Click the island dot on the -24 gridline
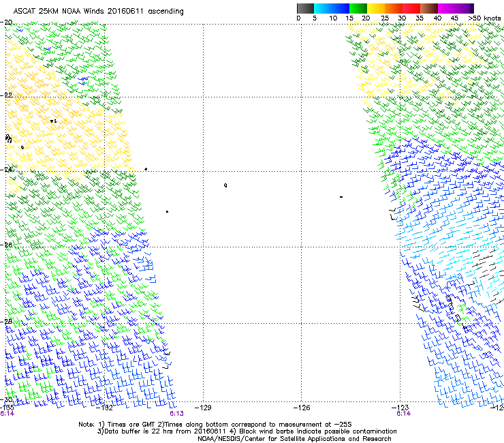The width and height of the screenshot is (504, 443). point(146,169)
